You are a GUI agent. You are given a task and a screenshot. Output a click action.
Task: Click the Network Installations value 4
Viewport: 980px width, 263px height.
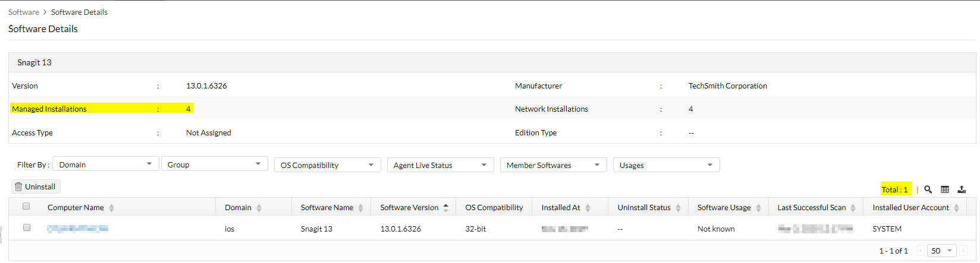[x=691, y=109]
